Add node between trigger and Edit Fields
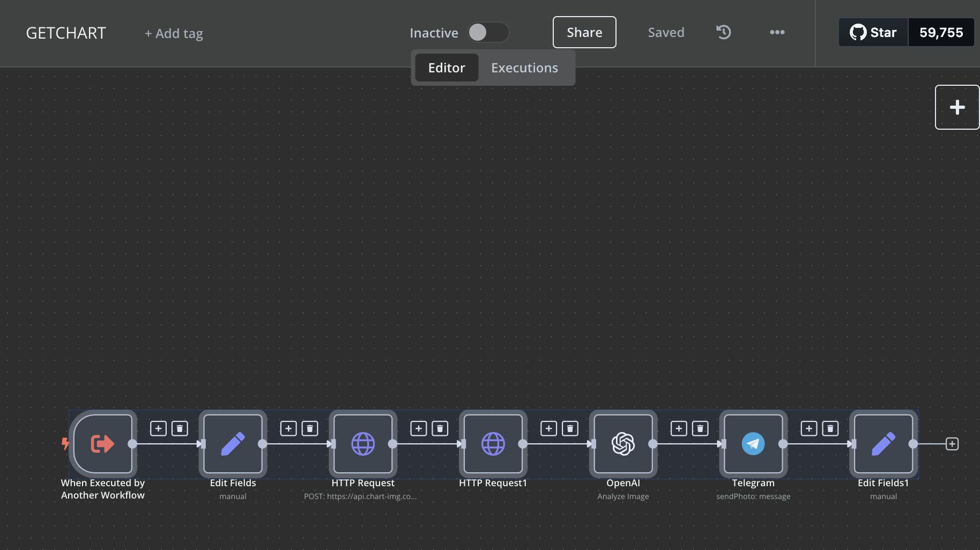Viewport: 980px width, 550px height. pyautogui.click(x=158, y=428)
